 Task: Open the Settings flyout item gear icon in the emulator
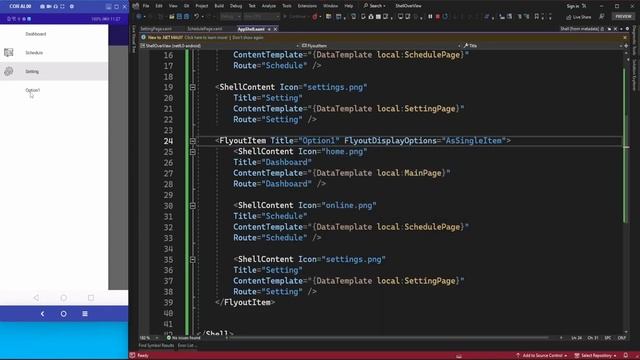click(9, 71)
